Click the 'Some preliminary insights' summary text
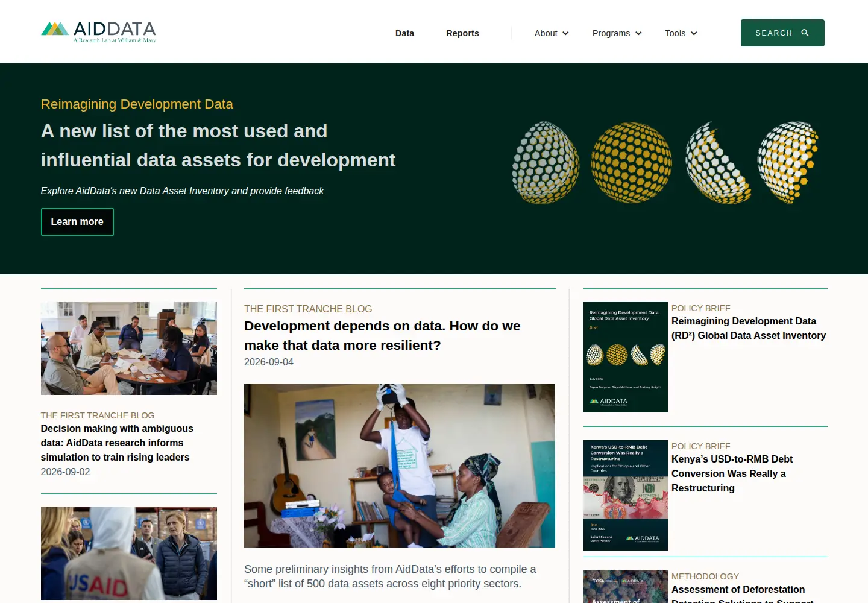 click(390, 576)
